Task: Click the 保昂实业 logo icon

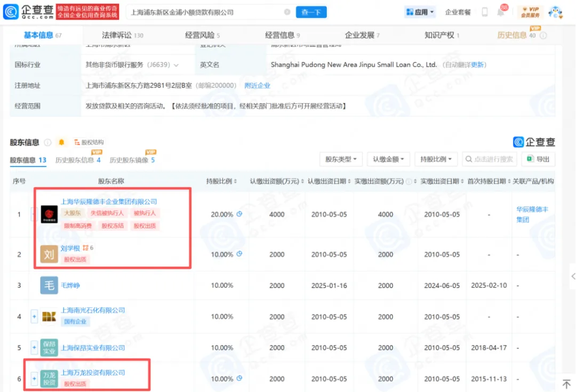Action: [49, 348]
